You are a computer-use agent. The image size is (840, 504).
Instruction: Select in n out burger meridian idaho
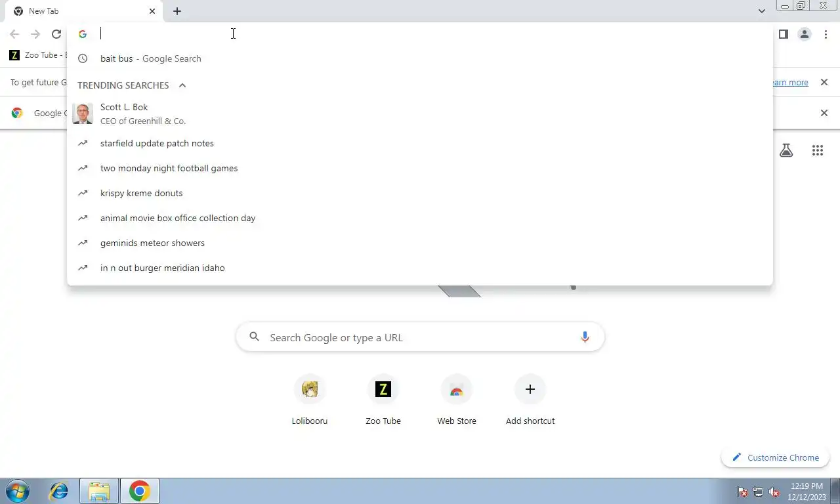(420, 268)
